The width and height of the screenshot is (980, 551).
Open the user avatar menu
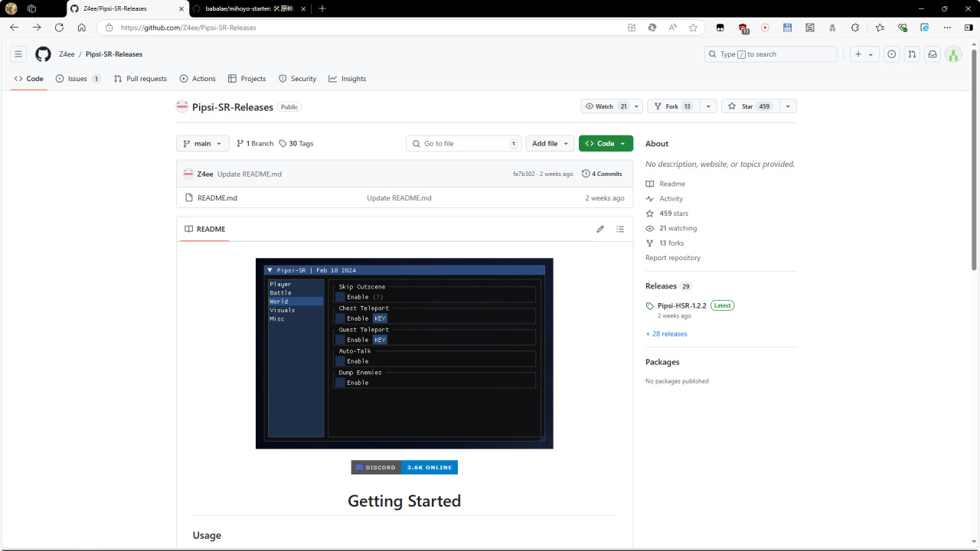click(953, 54)
